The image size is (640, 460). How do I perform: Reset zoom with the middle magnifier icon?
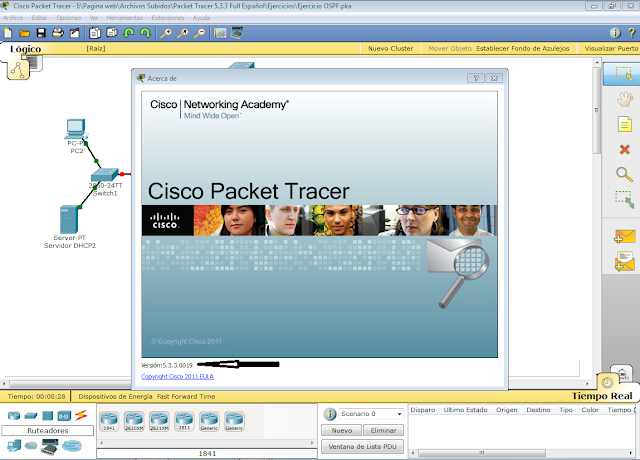click(182, 33)
